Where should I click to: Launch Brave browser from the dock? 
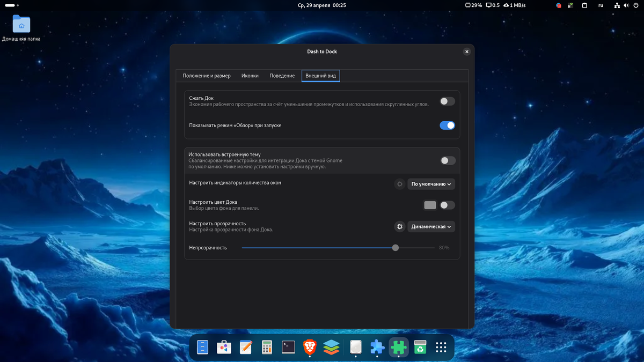310,348
